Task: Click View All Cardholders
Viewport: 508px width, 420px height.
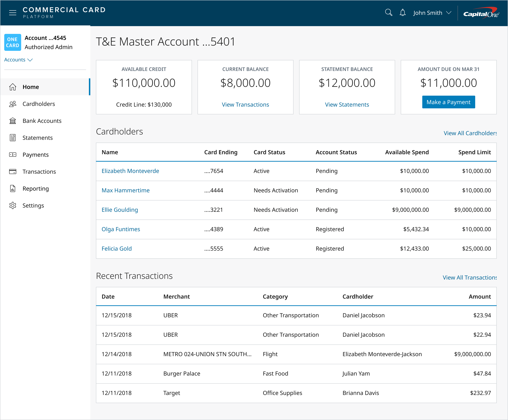Action: point(470,133)
